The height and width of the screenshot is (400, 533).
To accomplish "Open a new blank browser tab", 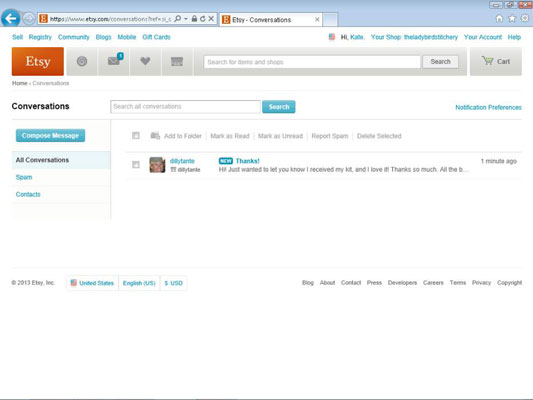I will tap(330, 20).
